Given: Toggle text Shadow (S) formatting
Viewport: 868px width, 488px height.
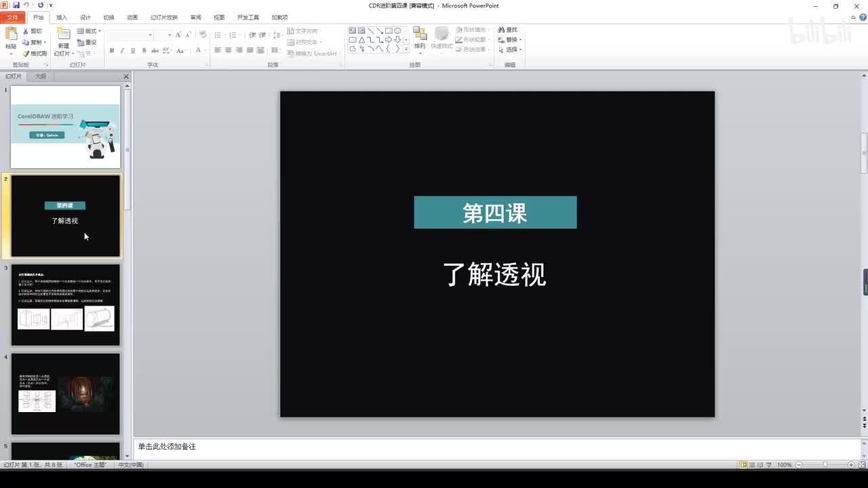Looking at the screenshot, I should pyautogui.click(x=143, y=51).
